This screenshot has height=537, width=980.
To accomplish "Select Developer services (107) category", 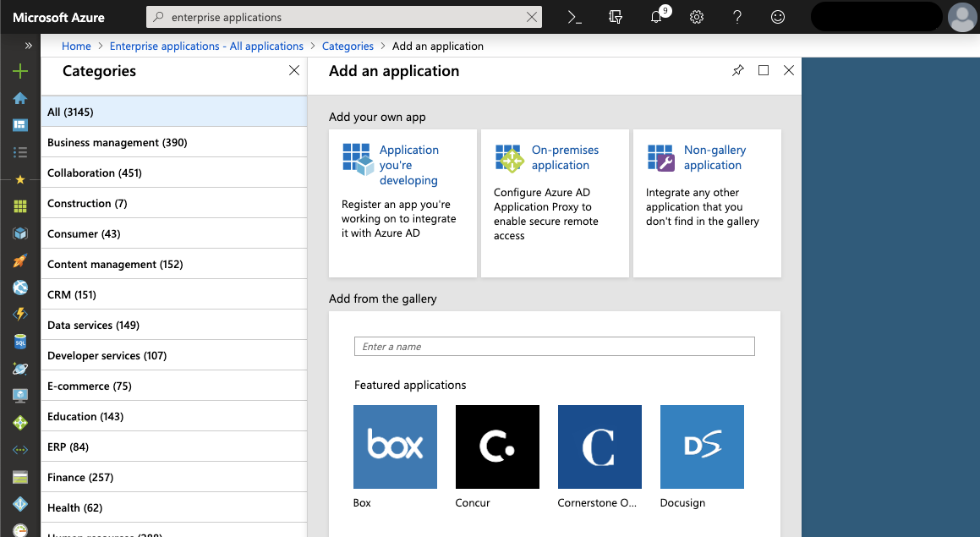I will 173,355.
